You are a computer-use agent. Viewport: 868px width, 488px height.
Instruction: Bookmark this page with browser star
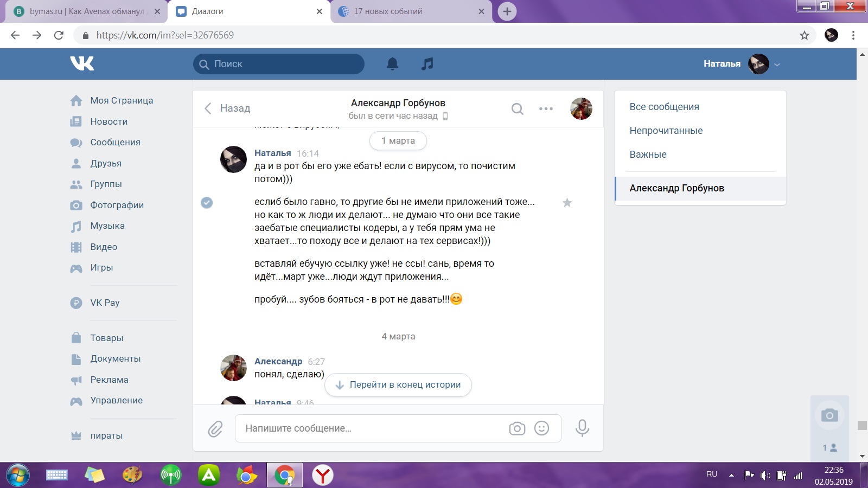pyautogui.click(x=804, y=35)
